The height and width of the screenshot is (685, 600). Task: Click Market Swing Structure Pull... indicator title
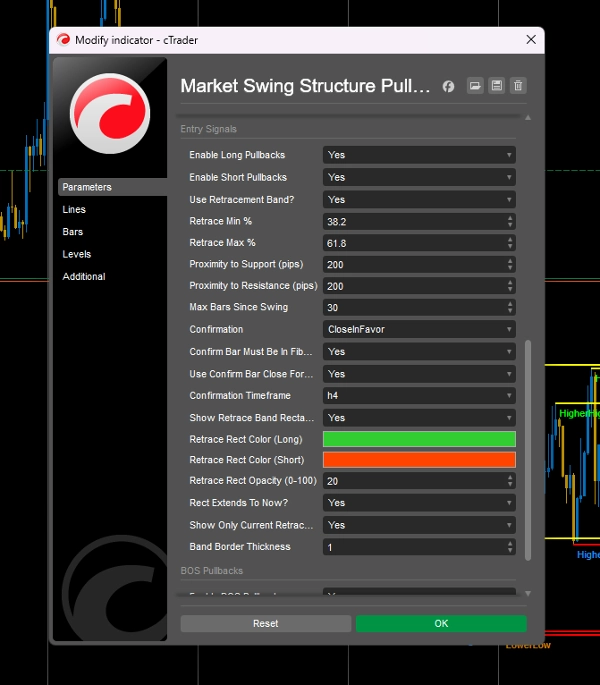(x=305, y=86)
